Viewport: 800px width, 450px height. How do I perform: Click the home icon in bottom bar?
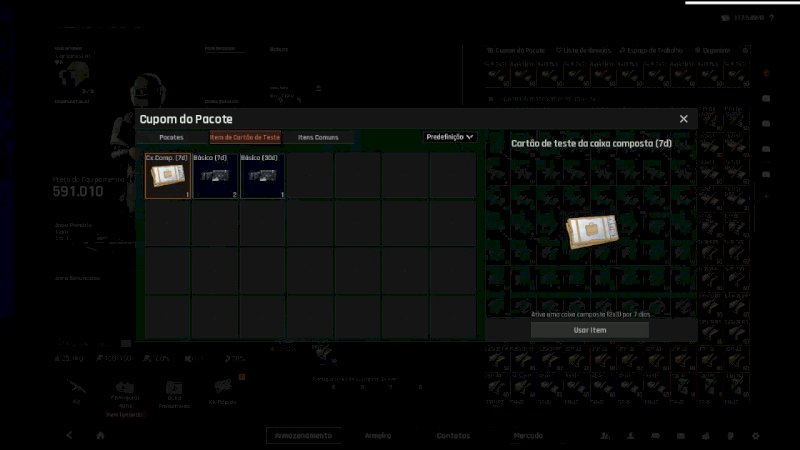click(x=101, y=435)
